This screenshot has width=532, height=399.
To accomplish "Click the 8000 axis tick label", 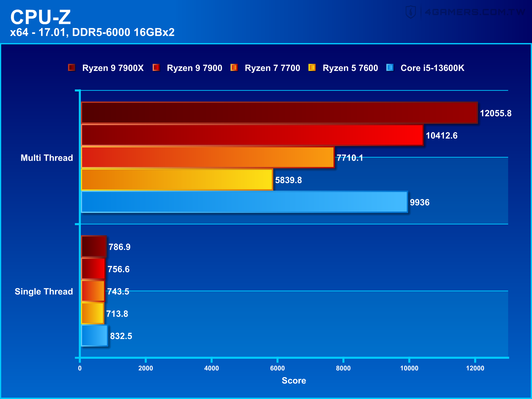I will tap(343, 368).
